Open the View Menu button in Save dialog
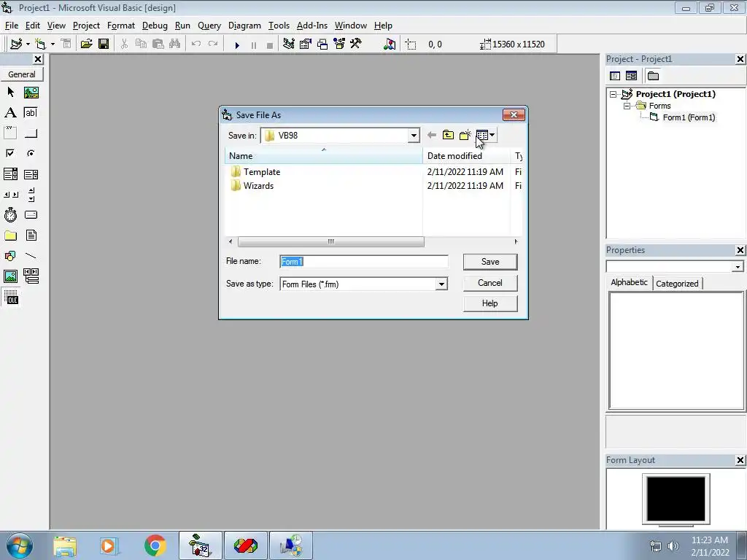Image resolution: width=747 pixels, height=560 pixels. (x=486, y=135)
